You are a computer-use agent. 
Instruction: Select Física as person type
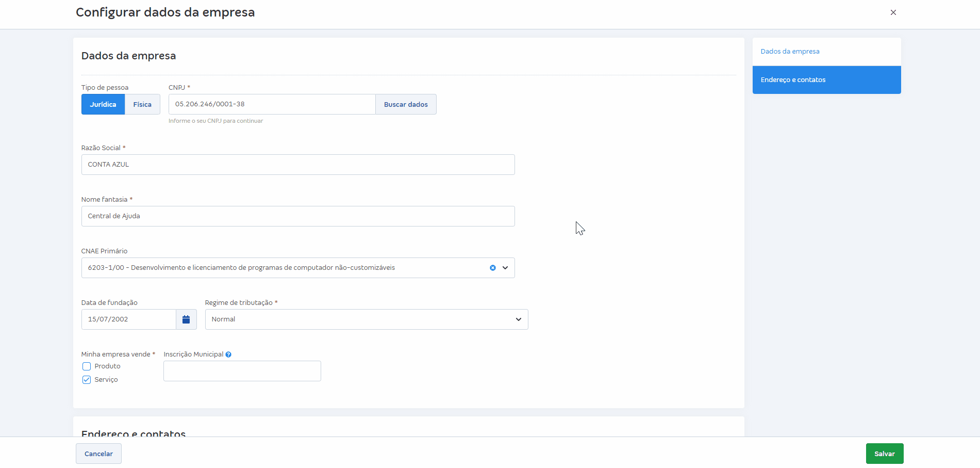(x=142, y=104)
